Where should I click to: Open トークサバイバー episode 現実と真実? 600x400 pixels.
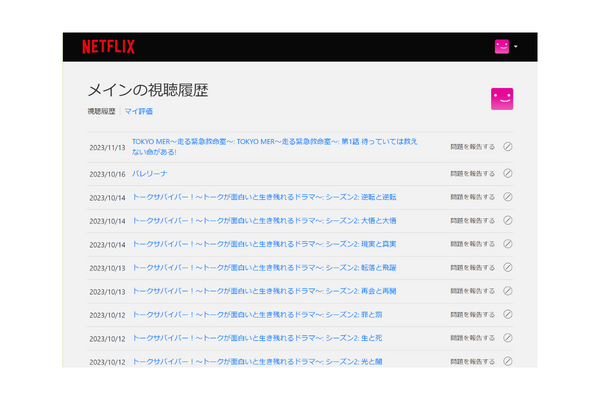[264, 244]
